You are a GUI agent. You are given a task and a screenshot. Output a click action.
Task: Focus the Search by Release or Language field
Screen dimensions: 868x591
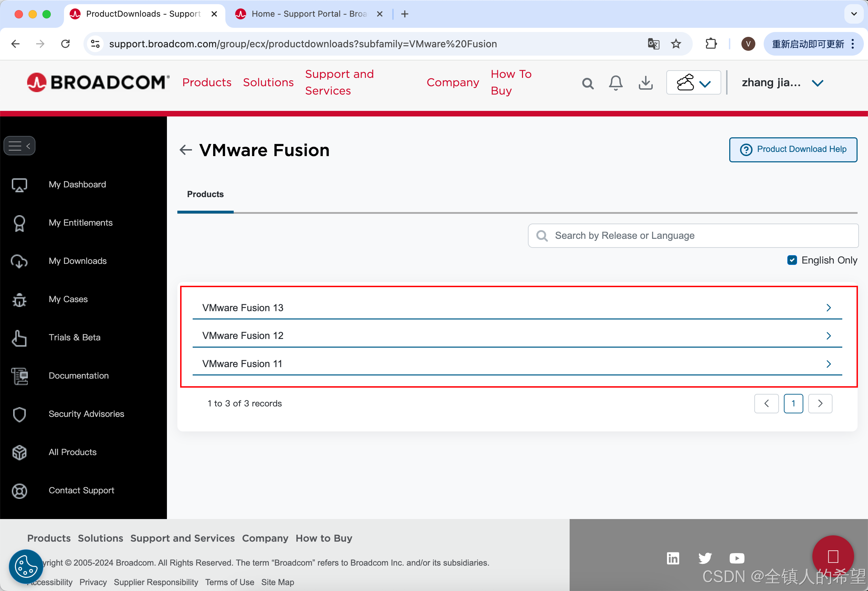[x=693, y=236]
